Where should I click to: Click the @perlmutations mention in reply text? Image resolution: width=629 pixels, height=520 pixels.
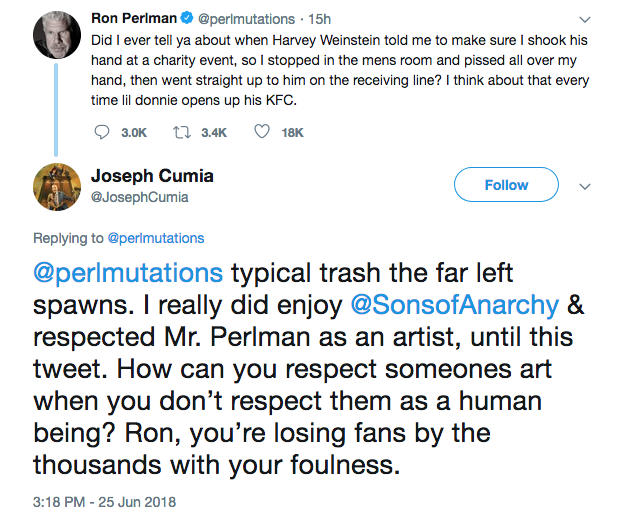[x=128, y=275]
